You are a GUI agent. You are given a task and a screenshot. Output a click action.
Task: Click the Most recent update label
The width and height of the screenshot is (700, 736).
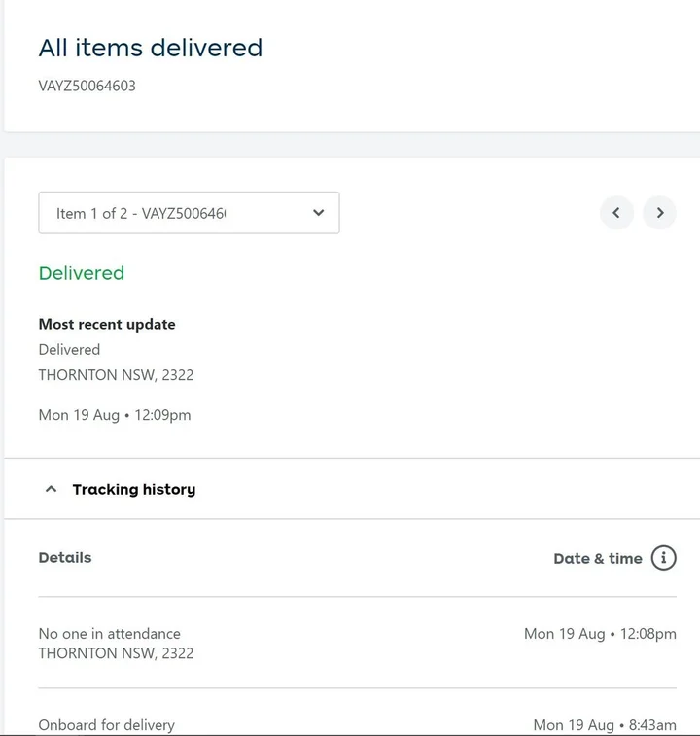pyautogui.click(x=107, y=324)
